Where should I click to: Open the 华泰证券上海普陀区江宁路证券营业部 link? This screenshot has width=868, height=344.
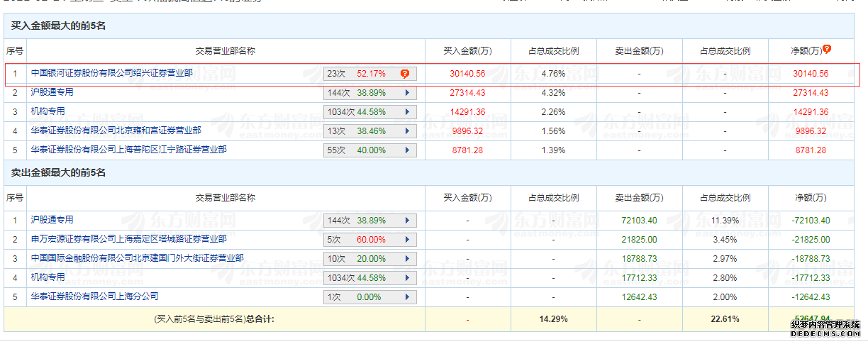pyautogui.click(x=128, y=150)
